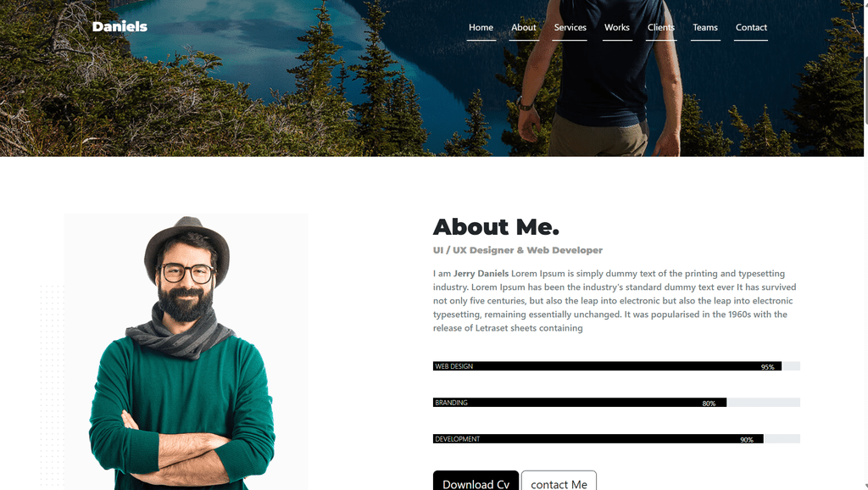This screenshot has height=490, width=868.
Task: Click the Branding 80% progress bar
Action: click(x=616, y=403)
